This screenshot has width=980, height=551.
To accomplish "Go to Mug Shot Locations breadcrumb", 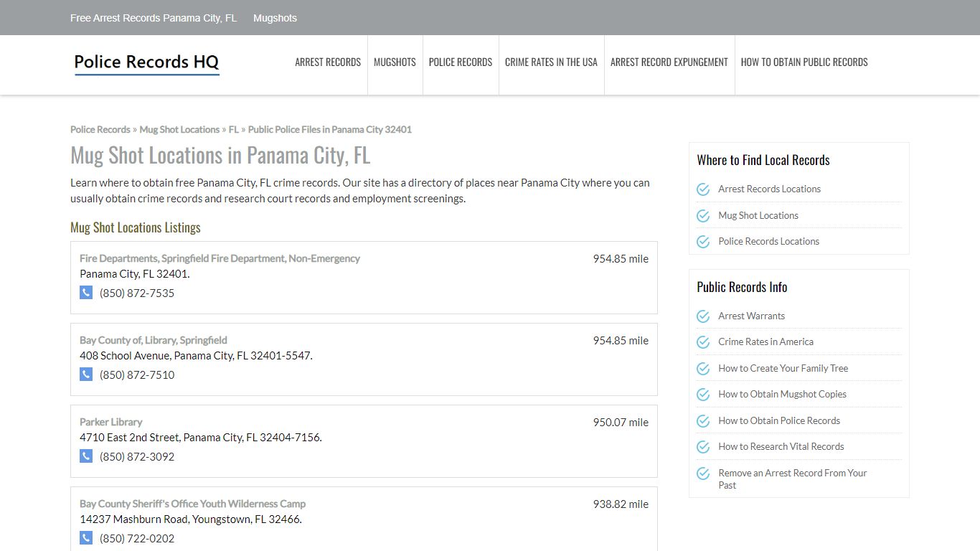I will (179, 130).
